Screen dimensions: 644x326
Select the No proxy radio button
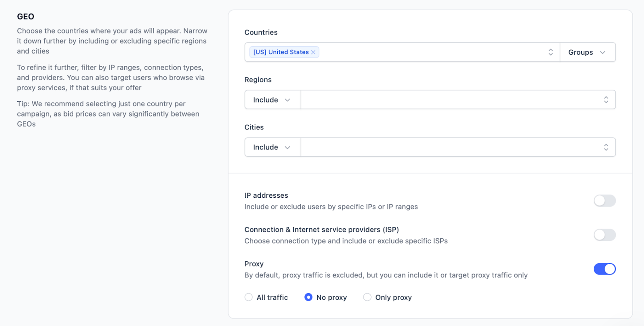308,297
